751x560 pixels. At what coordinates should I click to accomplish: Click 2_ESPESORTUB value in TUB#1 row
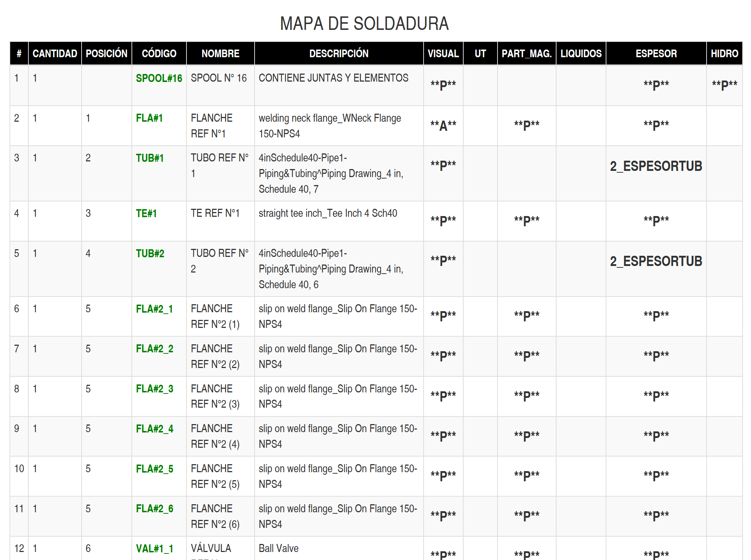[656, 166]
